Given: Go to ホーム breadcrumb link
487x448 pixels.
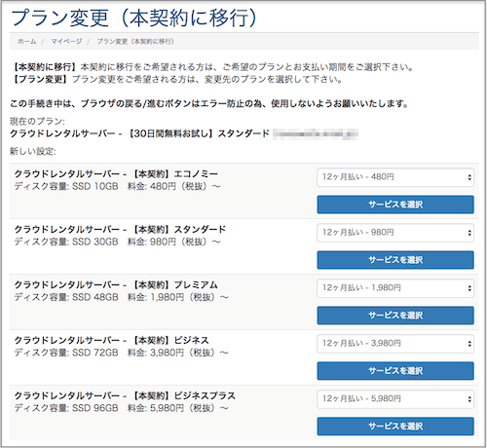Looking at the screenshot, I should [x=27, y=42].
